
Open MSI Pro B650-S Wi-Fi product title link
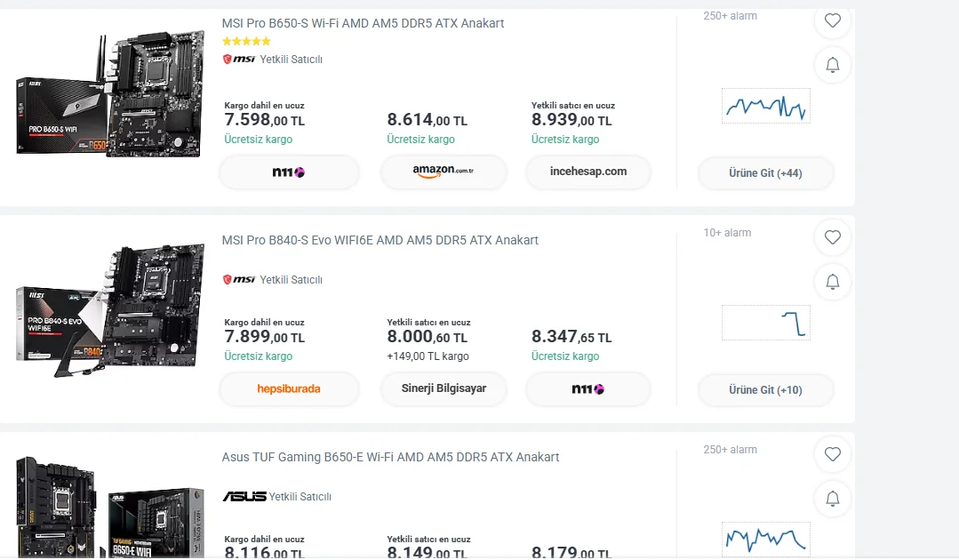[363, 23]
